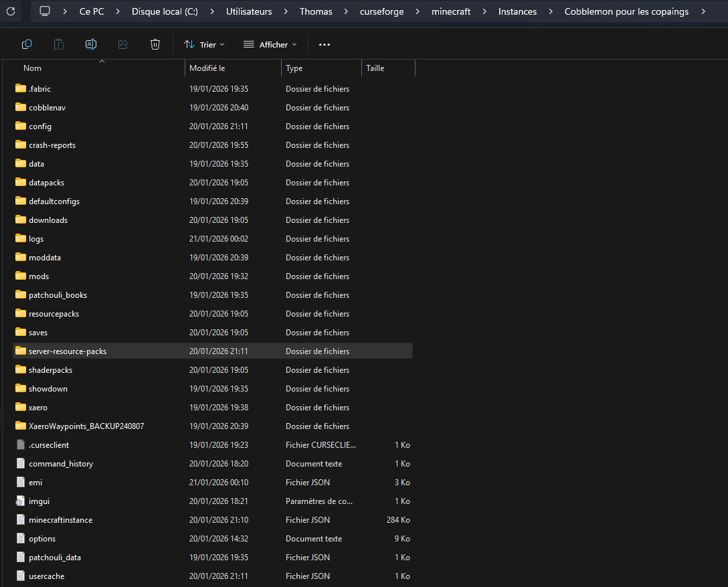
Task: Navigate to Instances breadcrumb
Action: point(517,11)
